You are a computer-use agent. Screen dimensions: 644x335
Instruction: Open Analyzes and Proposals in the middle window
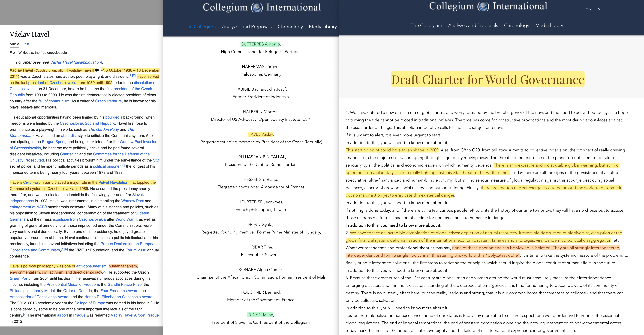coord(247,27)
